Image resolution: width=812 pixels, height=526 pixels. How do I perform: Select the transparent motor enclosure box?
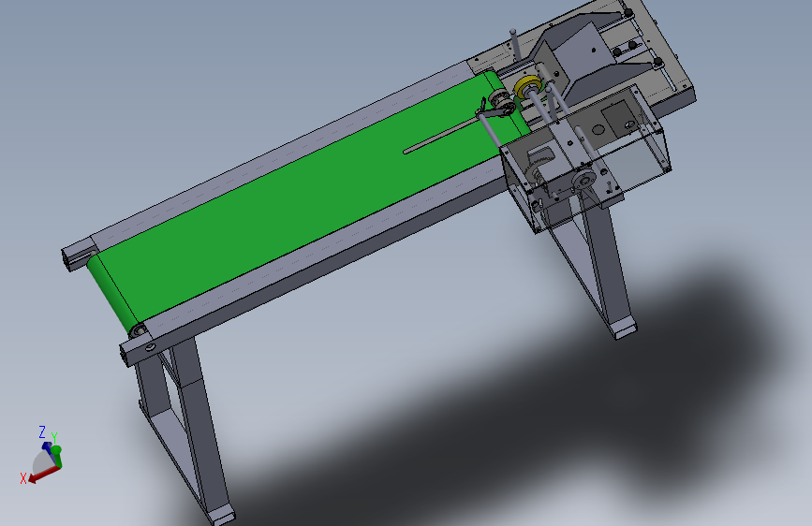585,158
